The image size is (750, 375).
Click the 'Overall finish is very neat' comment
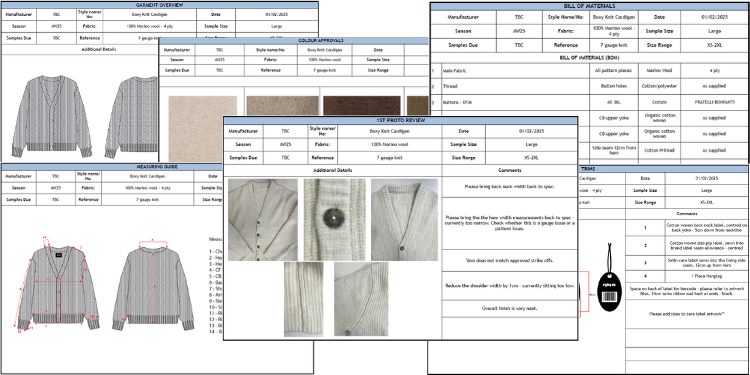point(509,309)
